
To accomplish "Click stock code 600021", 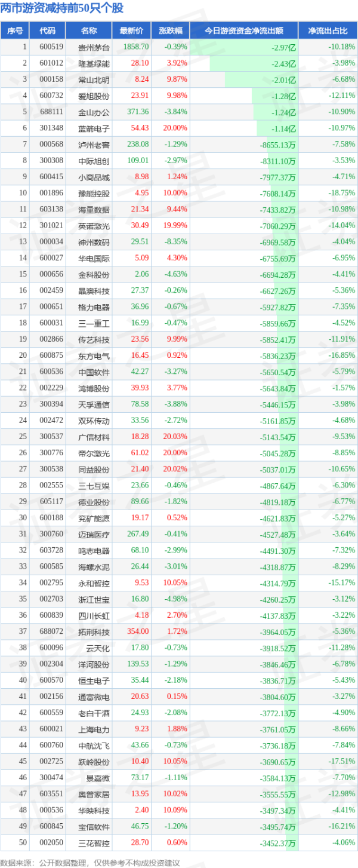I will point(51,729).
